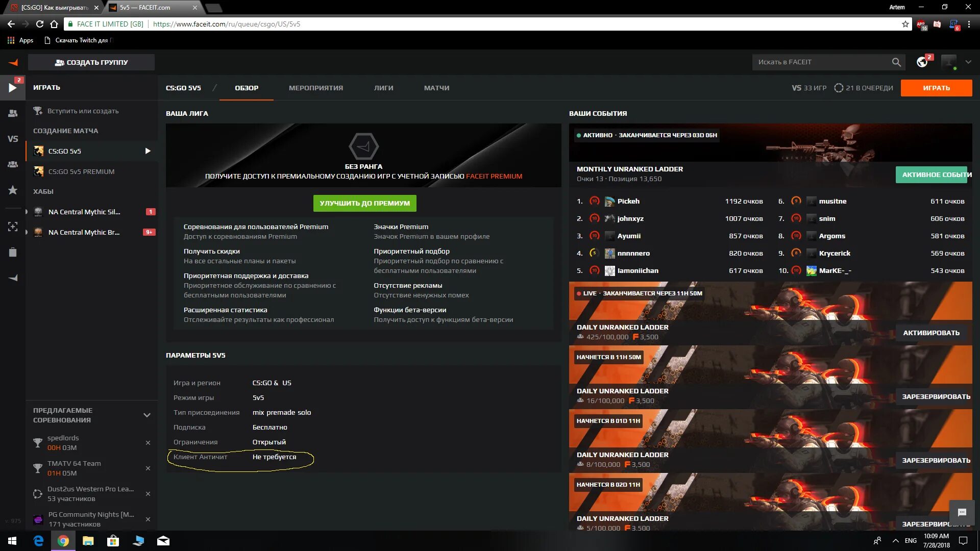Click the orange ИГРАТЬ play button

coord(937,88)
